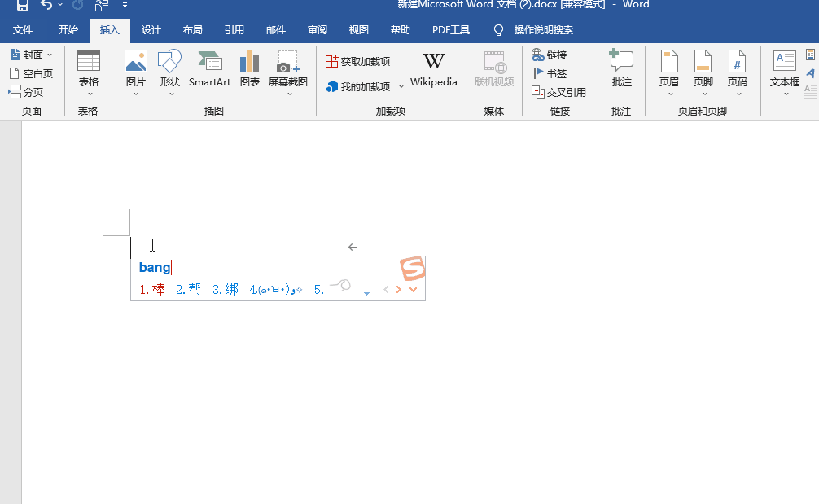Click the Undo arrow icon
The width and height of the screenshot is (819, 504).
click(46, 5)
